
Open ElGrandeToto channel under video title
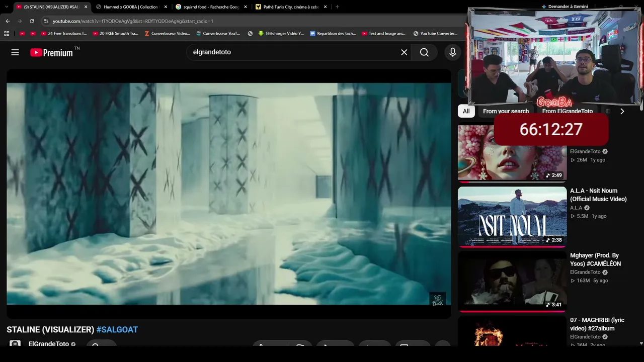(x=49, y=344)
